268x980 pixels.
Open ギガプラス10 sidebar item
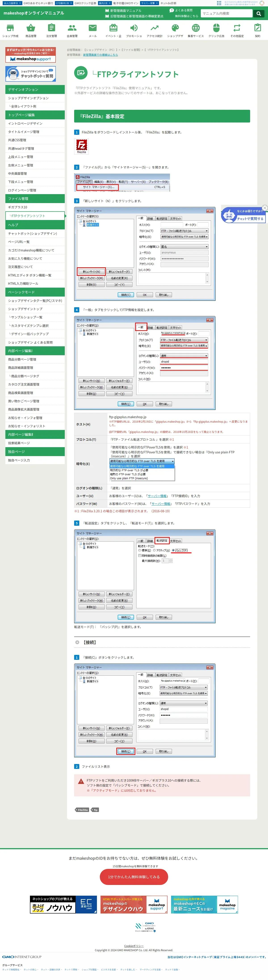35,207
